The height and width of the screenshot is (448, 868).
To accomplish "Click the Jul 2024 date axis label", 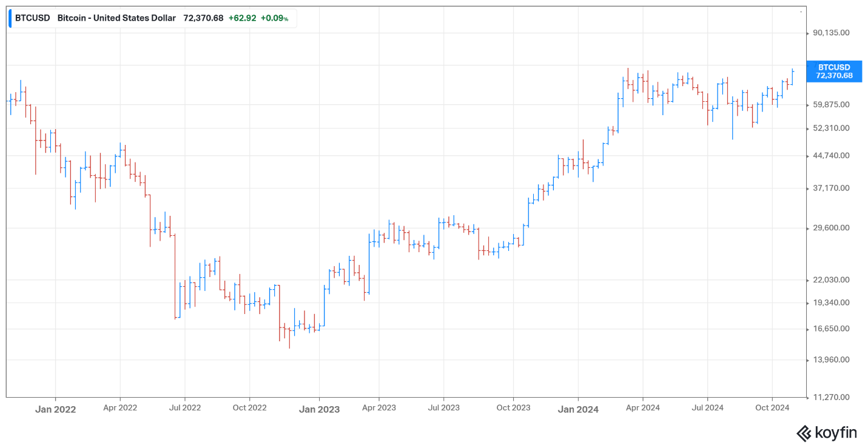I will tap(707, 408).
